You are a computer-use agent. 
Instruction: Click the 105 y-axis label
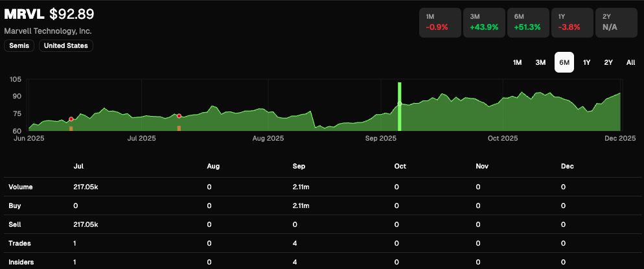(x=15, y=79)
